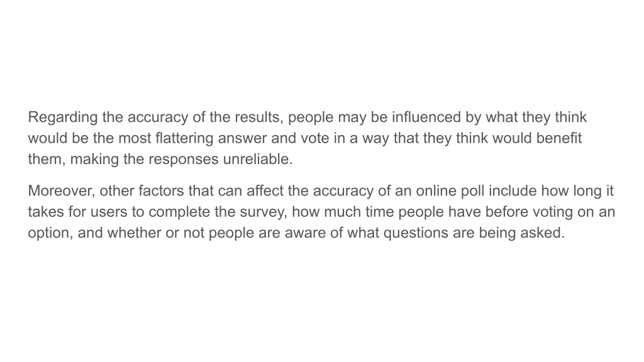Click the word 'Regarding' starting the first paragraph
The width and height of the screenshot is (644, 362).
coord(63,118)
